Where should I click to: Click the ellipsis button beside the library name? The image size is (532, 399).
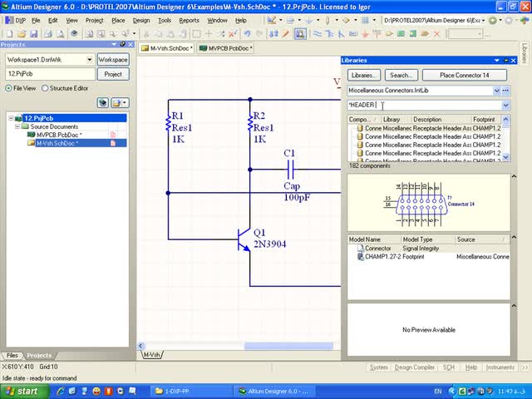505,90
